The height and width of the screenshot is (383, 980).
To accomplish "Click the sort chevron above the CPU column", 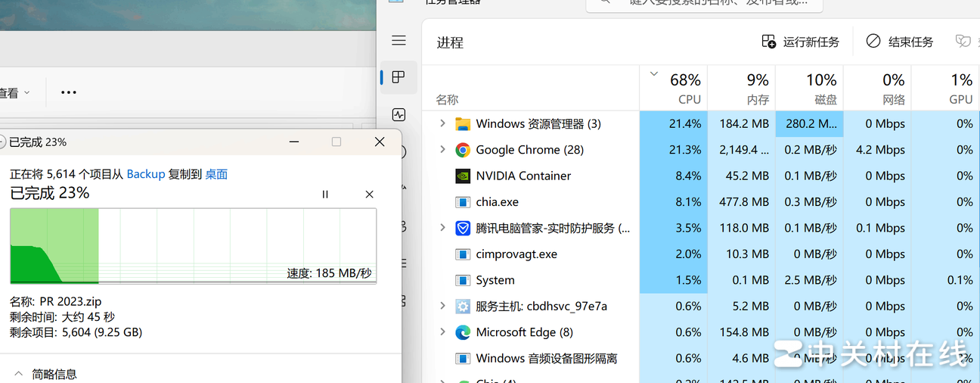I will (653, 75).
